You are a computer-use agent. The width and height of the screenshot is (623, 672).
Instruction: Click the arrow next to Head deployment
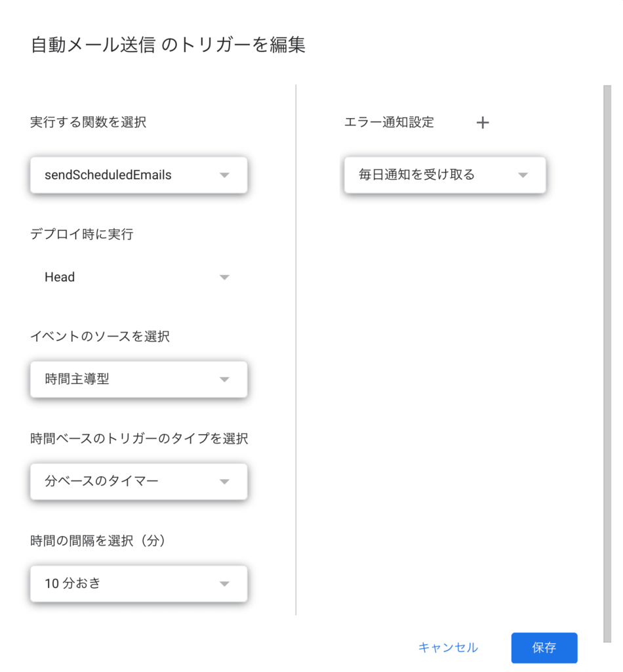click(x=224, y=278)
